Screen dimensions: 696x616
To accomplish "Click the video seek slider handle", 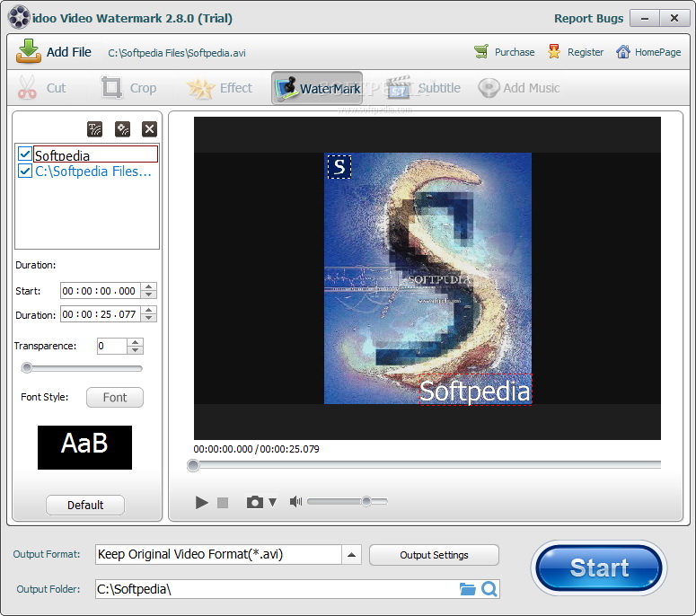I will (x=193, y=465).
